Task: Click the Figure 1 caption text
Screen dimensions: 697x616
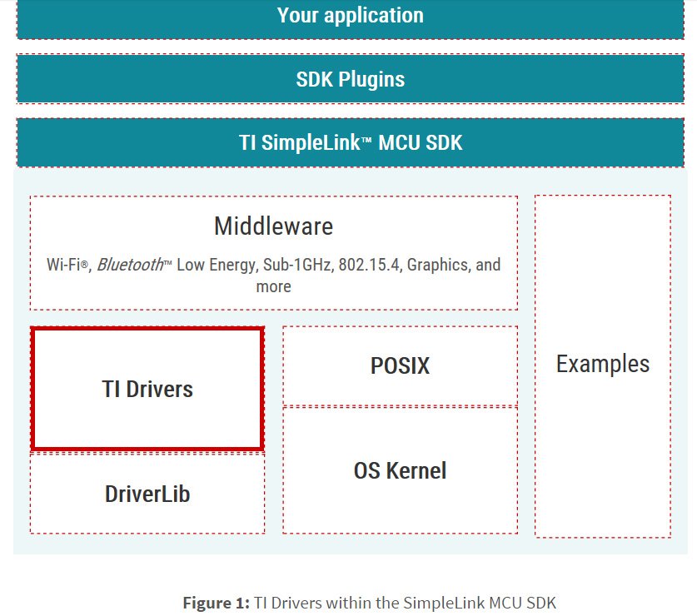Action: 370,603
